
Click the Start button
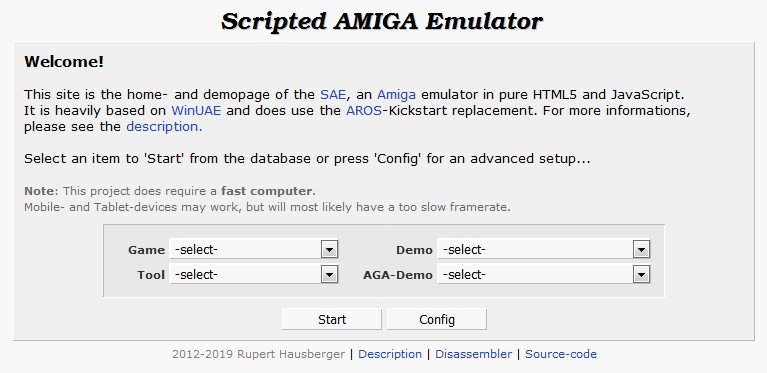pyautogui.click(x=332, y=319)
